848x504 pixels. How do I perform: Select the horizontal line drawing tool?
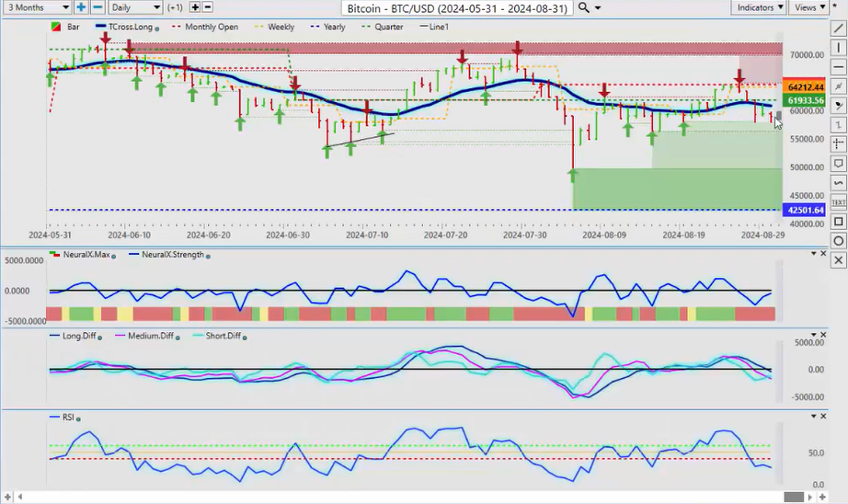(x=839, y=67)
